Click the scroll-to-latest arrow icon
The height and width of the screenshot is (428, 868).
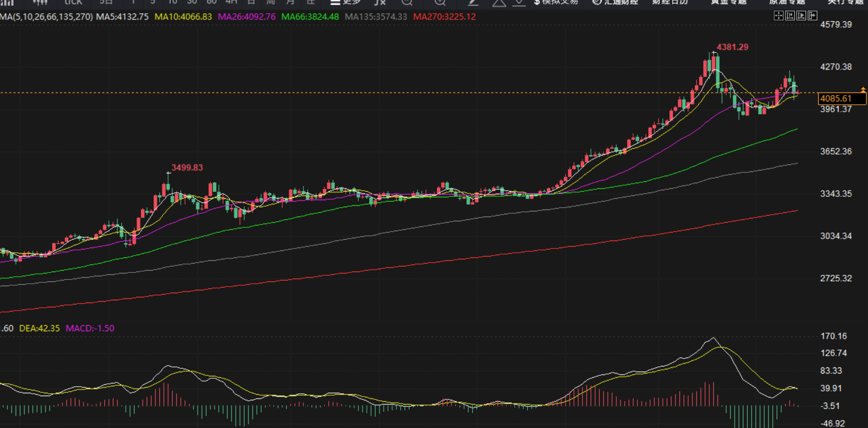click(813, 16)
